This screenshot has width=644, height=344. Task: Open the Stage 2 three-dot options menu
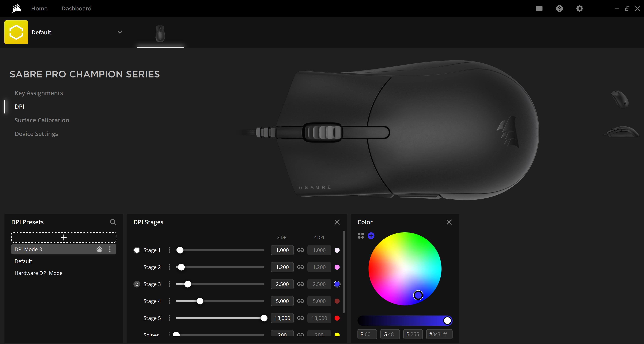click(169, 267)
